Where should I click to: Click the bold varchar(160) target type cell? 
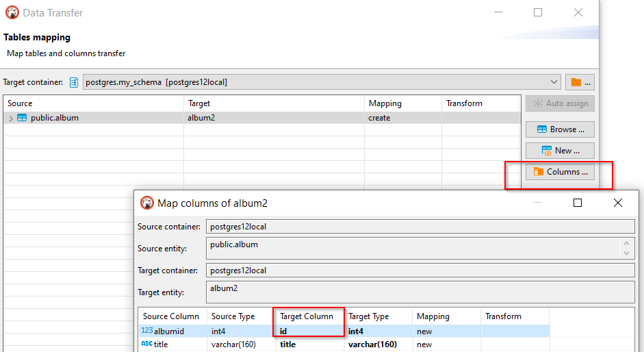378,344
